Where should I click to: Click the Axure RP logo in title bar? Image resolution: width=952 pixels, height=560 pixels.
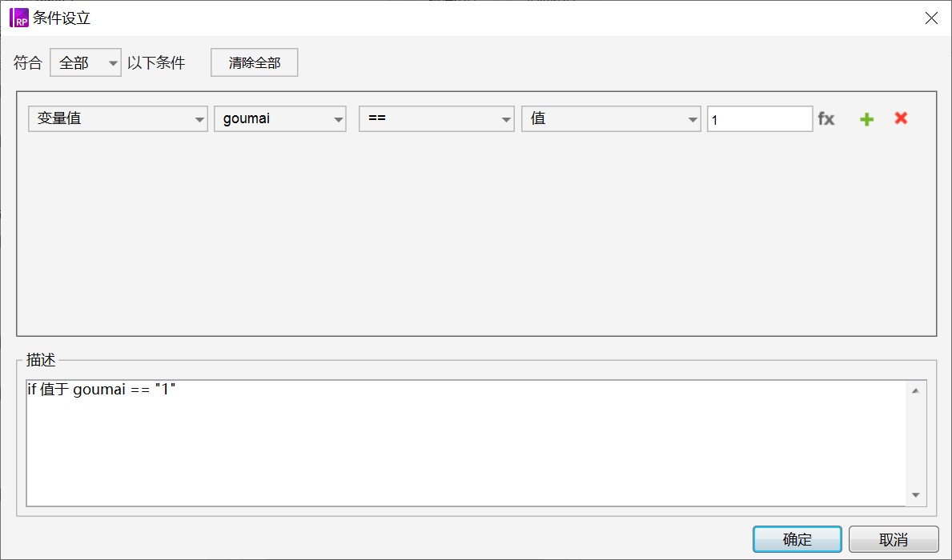pos(19,18)
